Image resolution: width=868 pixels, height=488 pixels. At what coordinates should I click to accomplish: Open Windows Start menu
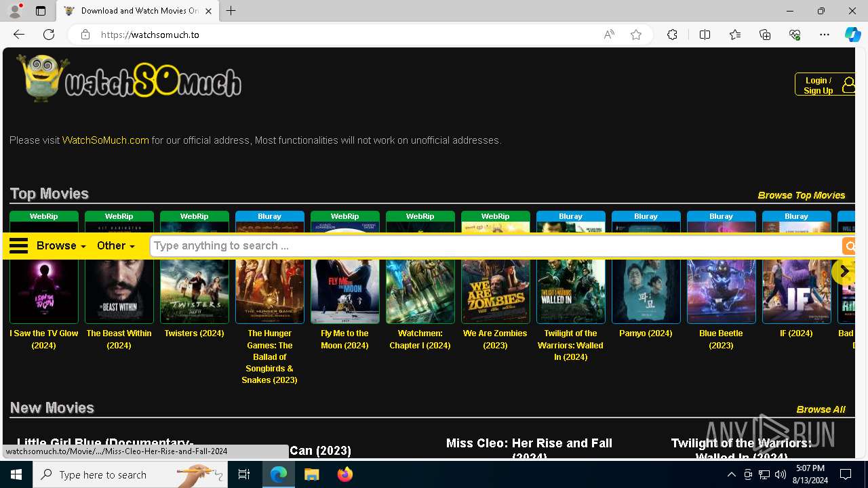(x=16, y=474)
